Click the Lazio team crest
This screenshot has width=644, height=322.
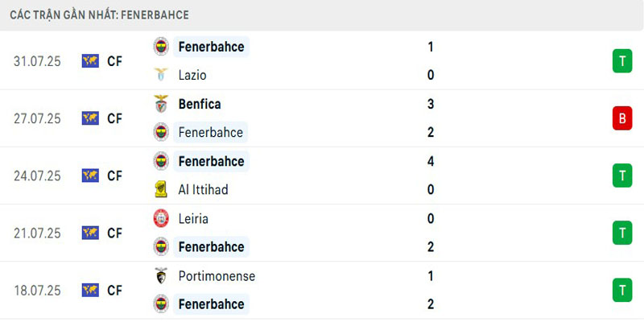coord(161,75)
